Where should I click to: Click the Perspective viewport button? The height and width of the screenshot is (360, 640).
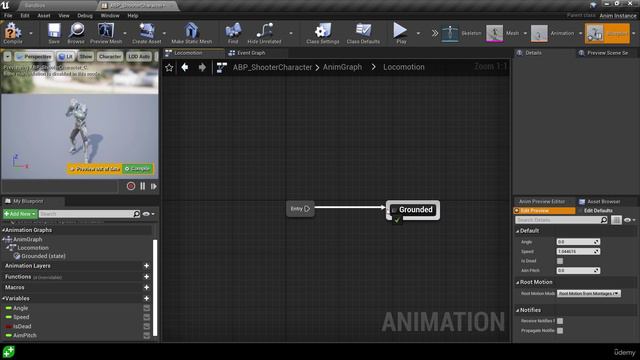(x=34, y=56)
